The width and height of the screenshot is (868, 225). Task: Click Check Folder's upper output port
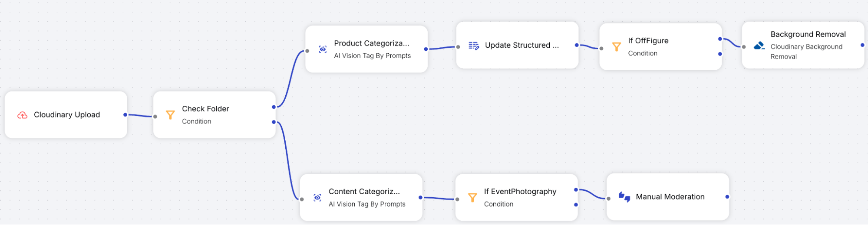point(274,107)
